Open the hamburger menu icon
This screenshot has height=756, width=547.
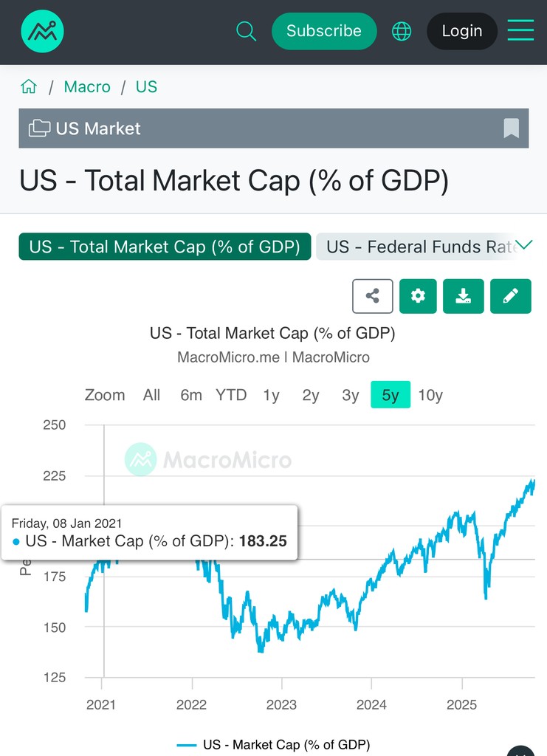520,31
